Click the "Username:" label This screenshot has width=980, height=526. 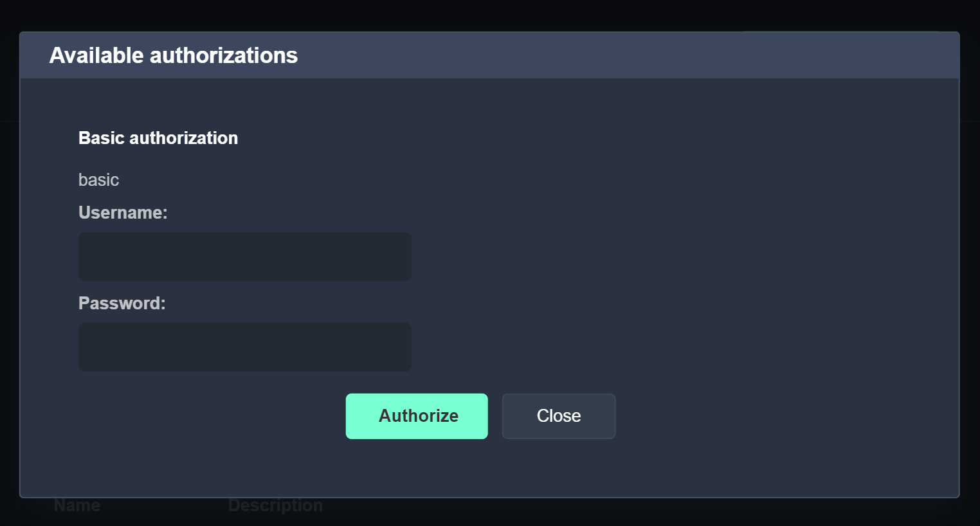pos(123,213)
